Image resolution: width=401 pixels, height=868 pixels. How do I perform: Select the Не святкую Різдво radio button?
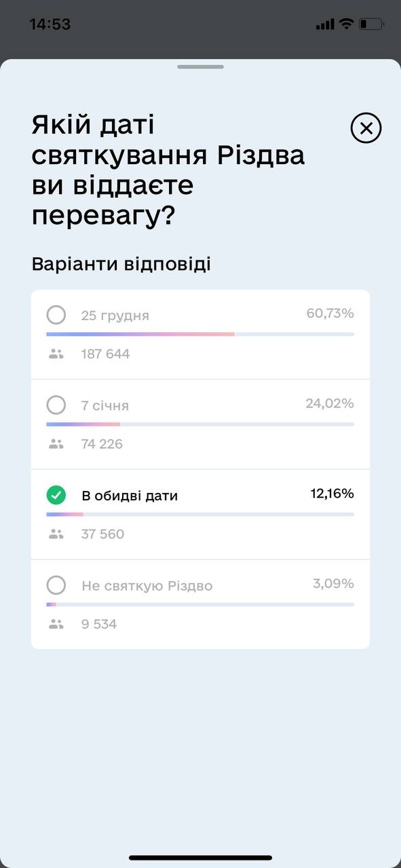56,585
